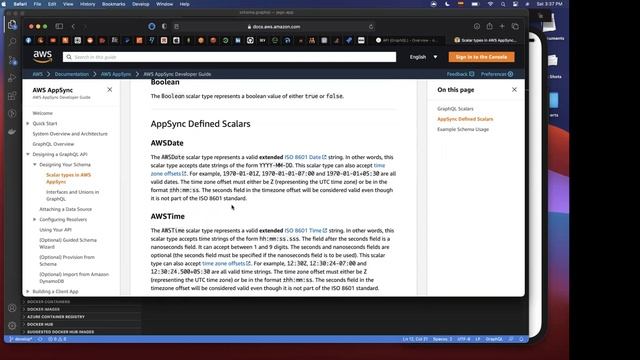Click Ln 12, Col 31 in status bar
Viewport: 640px width, 360px height.
point(415,339)
